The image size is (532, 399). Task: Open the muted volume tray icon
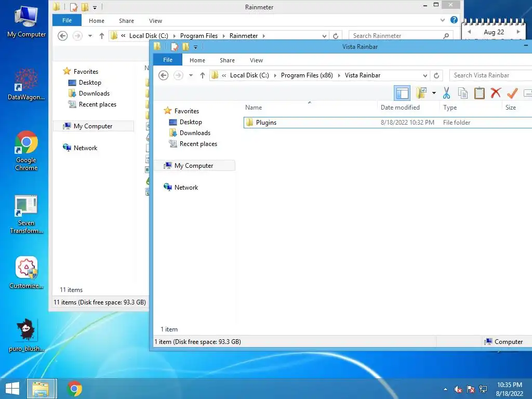coord(458,389)
